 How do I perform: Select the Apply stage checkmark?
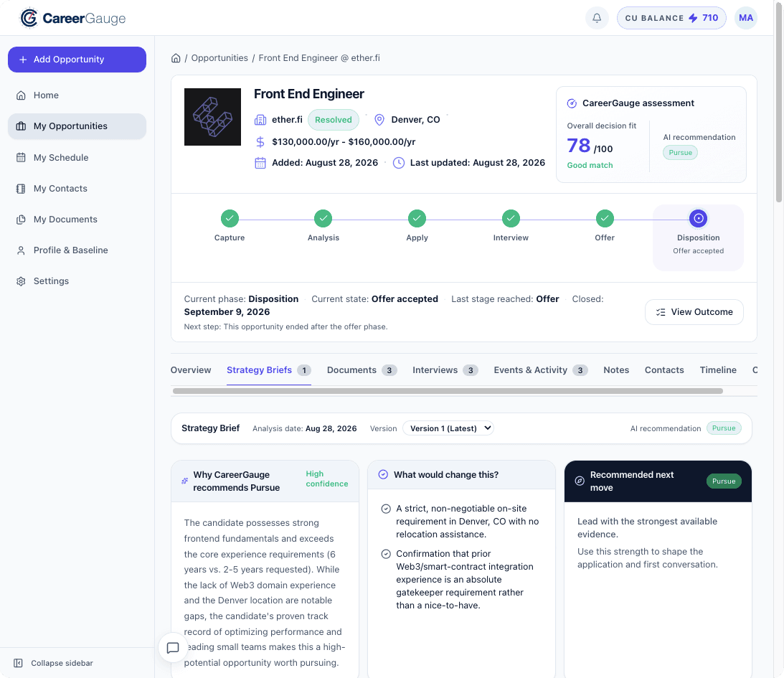[417, 219]
